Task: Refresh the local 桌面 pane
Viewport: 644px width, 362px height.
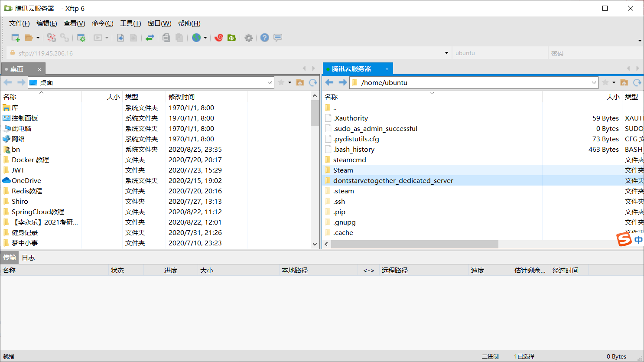Action: coord(313,82)
